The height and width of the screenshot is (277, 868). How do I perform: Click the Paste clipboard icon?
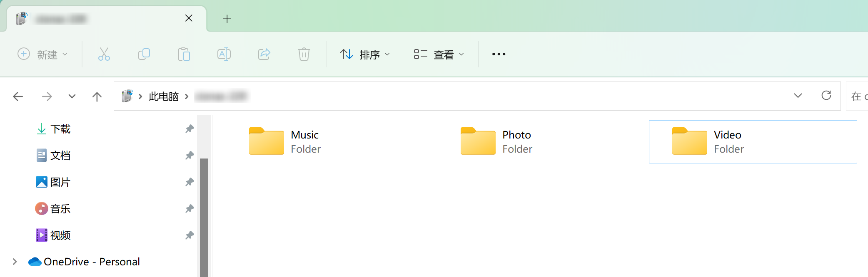[184, 54]
